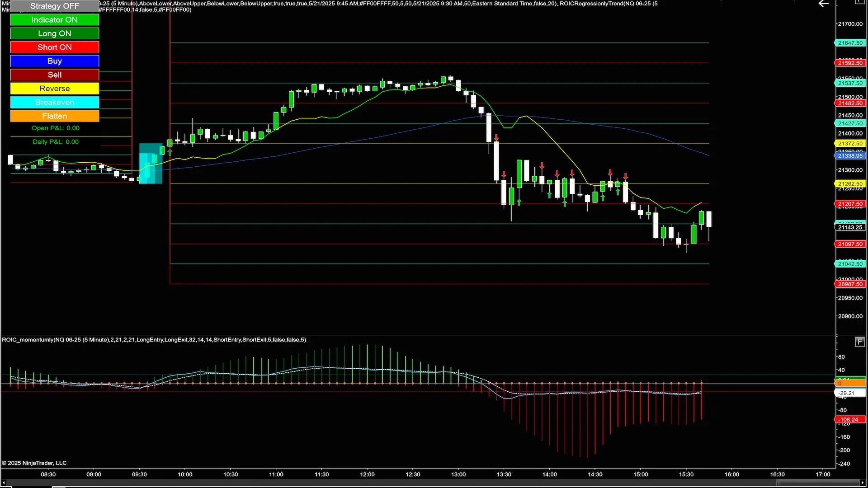Click the copyright 2025 NinjaTrader, LLC text

34,463
